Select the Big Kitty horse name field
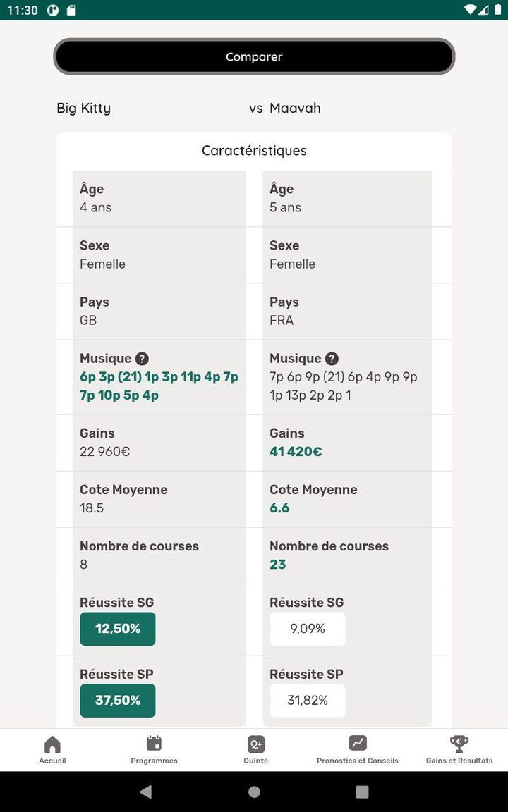The width and height of the screenshot is (508, 812). pos(84,108)
